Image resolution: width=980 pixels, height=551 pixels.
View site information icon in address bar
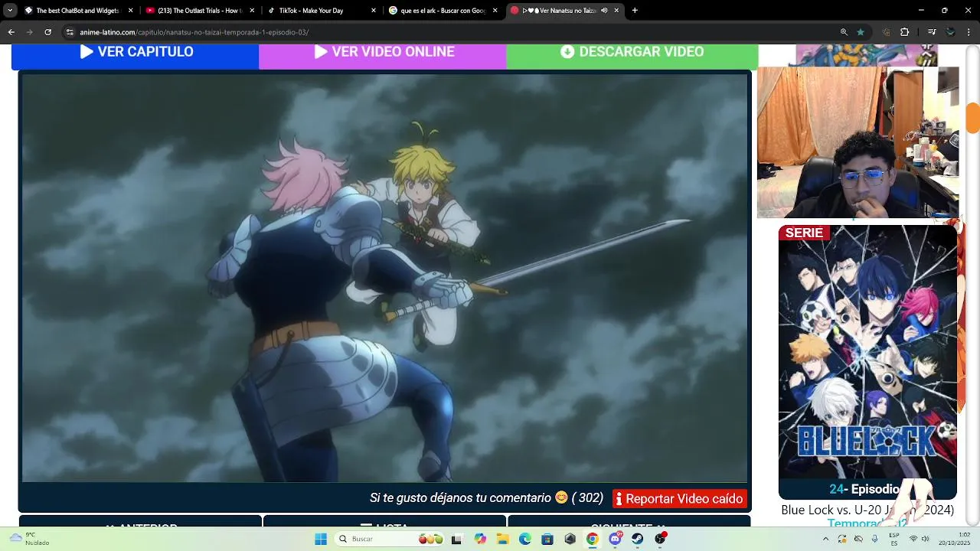70,32
